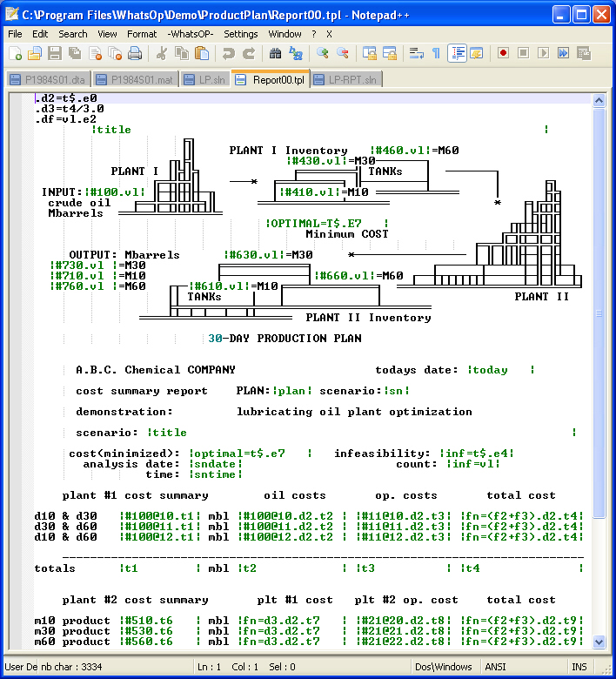Open the Search menu
Viewport: 616px width, 679px height.
click(x=73, y=34)
